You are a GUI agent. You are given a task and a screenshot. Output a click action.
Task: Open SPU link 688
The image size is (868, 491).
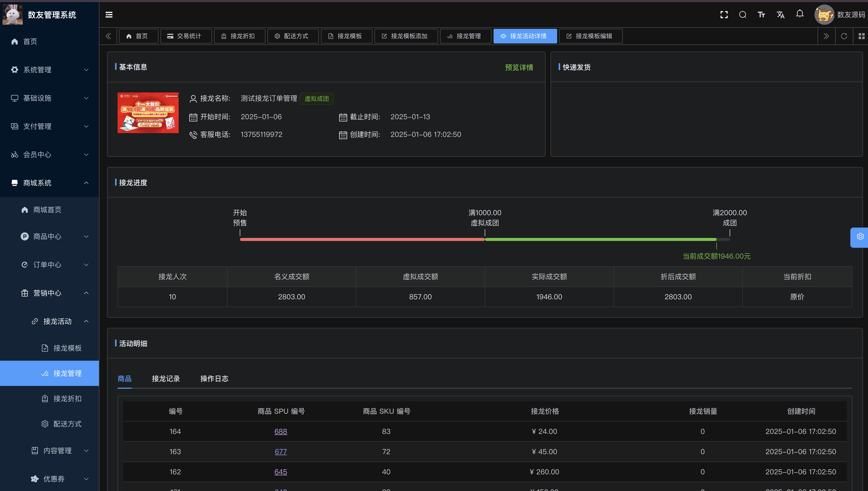(281, 431)
